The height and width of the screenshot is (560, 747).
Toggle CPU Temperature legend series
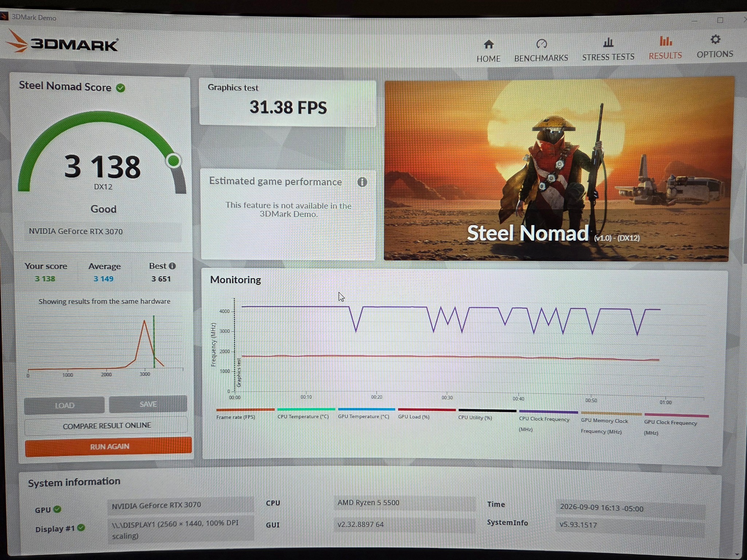[x=306, y=413]
